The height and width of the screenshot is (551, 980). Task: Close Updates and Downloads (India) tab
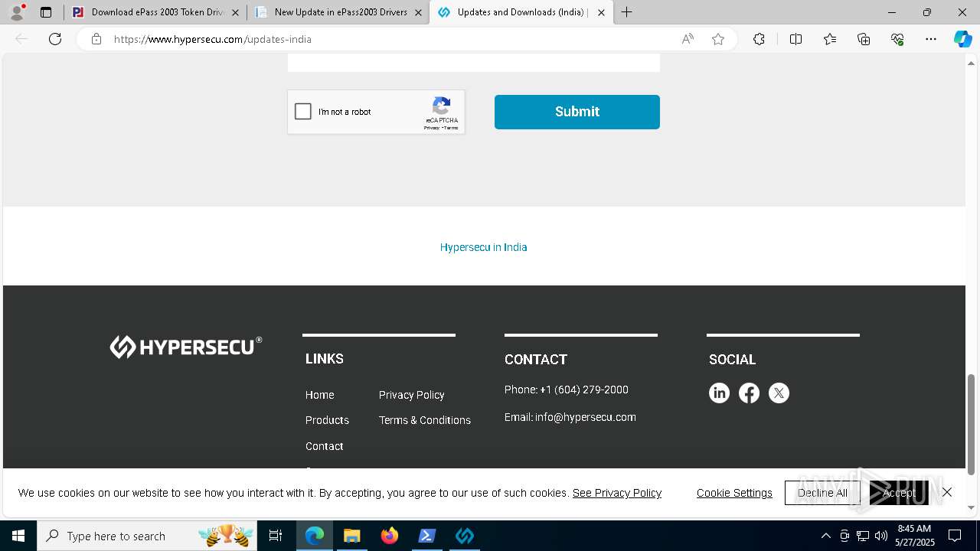pos(601,12)
